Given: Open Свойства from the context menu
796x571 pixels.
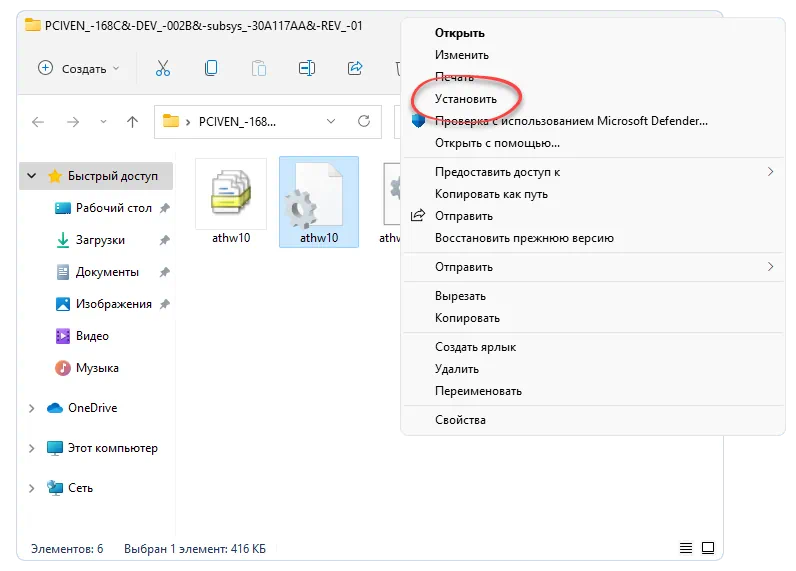Looking at the screenshot, I should click(x=460, y=420).
